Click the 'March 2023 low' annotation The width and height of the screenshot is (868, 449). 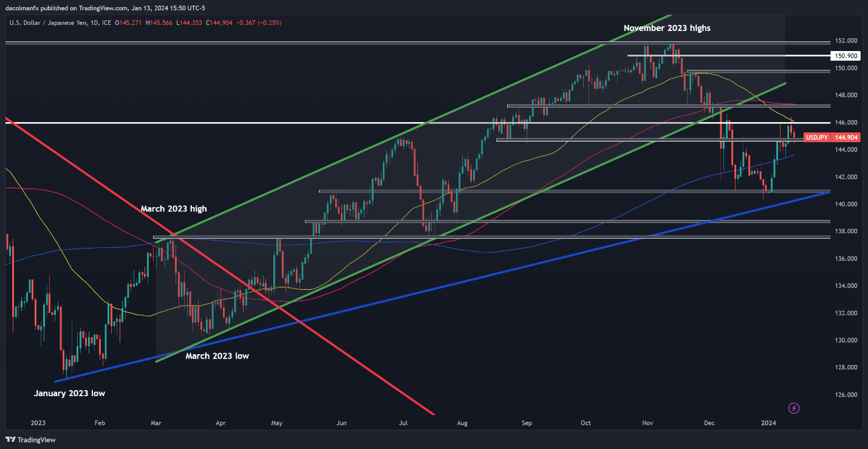[x=217, y=356]
